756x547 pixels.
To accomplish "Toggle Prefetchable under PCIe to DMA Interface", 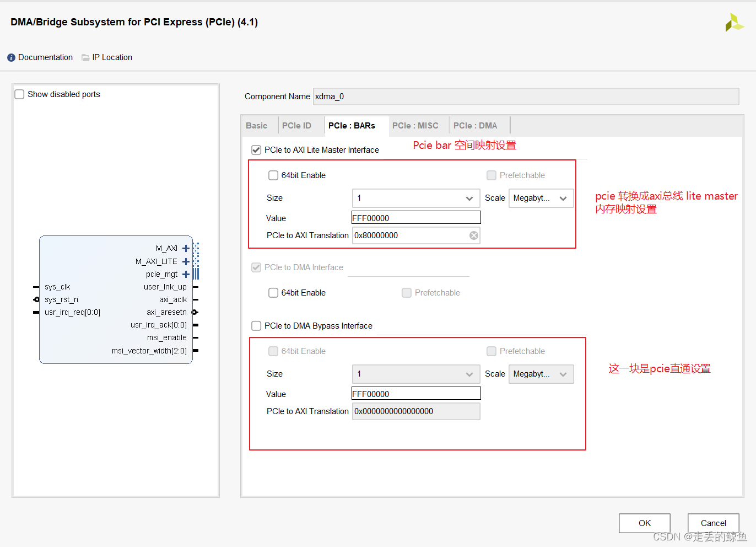I will pyautogui.click(x=407, y=293).
